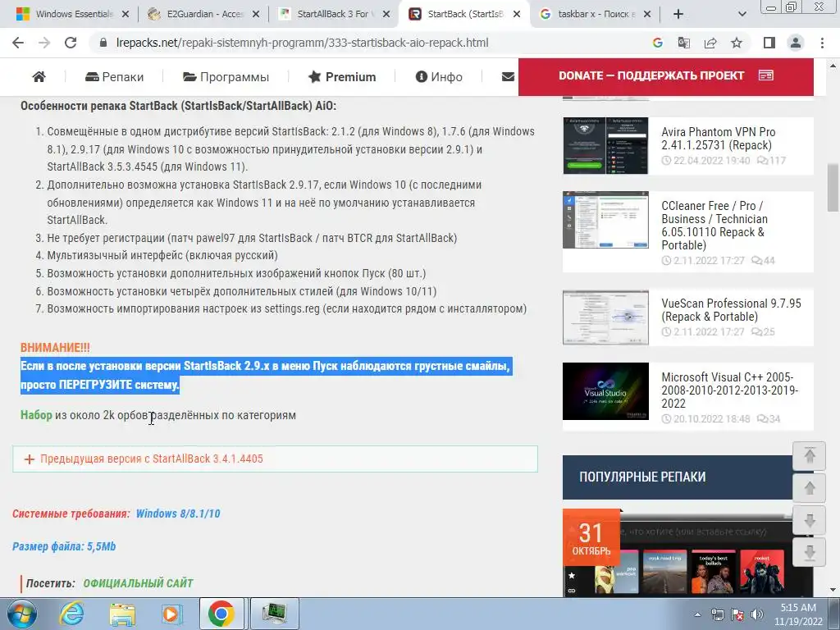Show hidden tray icons arrow

[x=697, y=615]
